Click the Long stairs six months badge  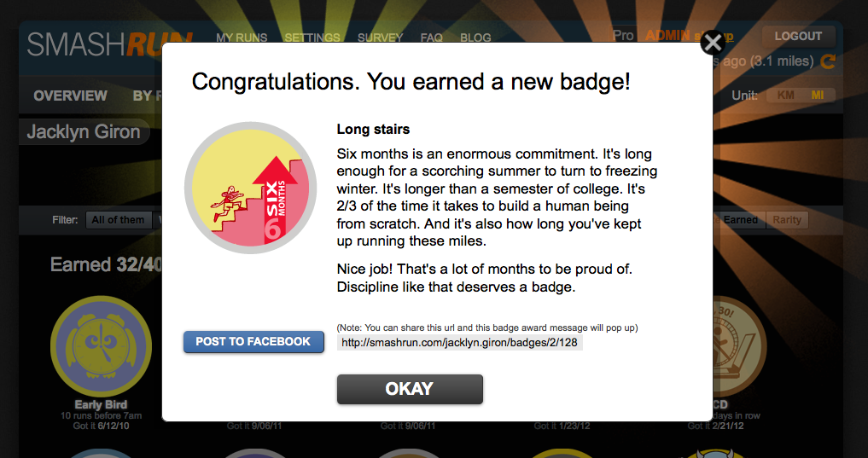[x=251, y=188]
